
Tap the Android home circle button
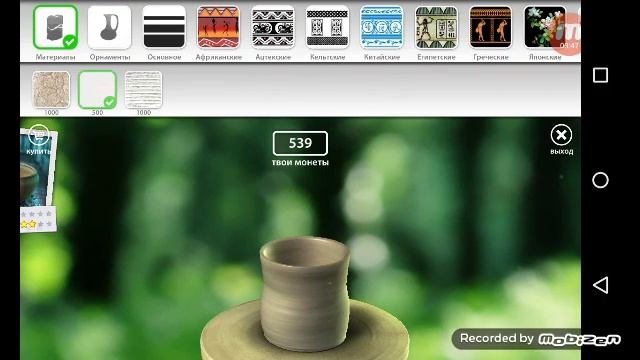pyautogui.click(x=600, y=180)
